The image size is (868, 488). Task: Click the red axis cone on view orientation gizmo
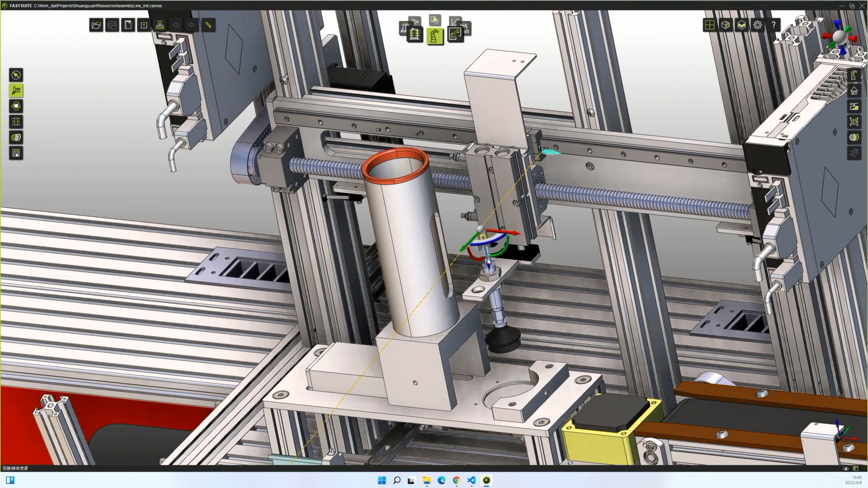tap(853, 39)
